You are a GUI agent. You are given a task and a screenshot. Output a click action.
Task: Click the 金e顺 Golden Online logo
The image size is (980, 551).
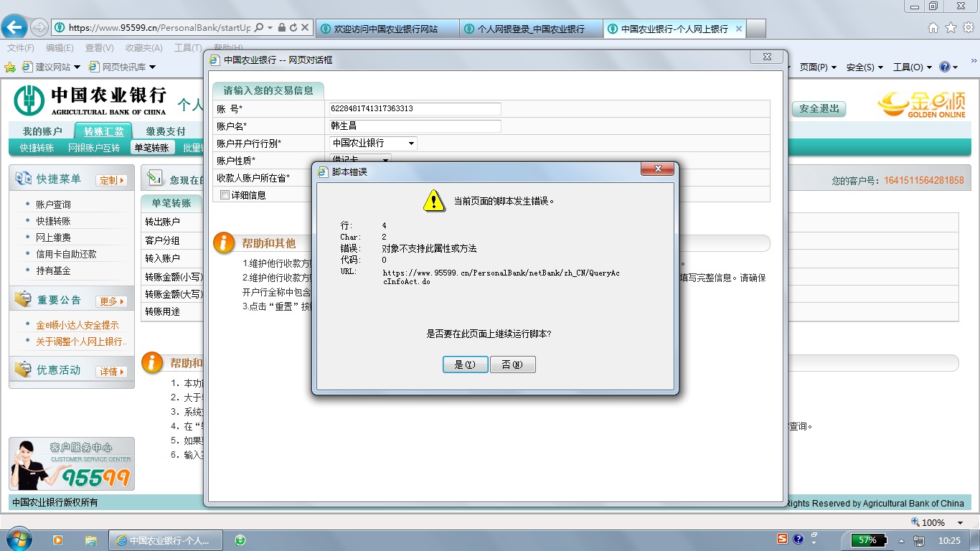[921, 105]
